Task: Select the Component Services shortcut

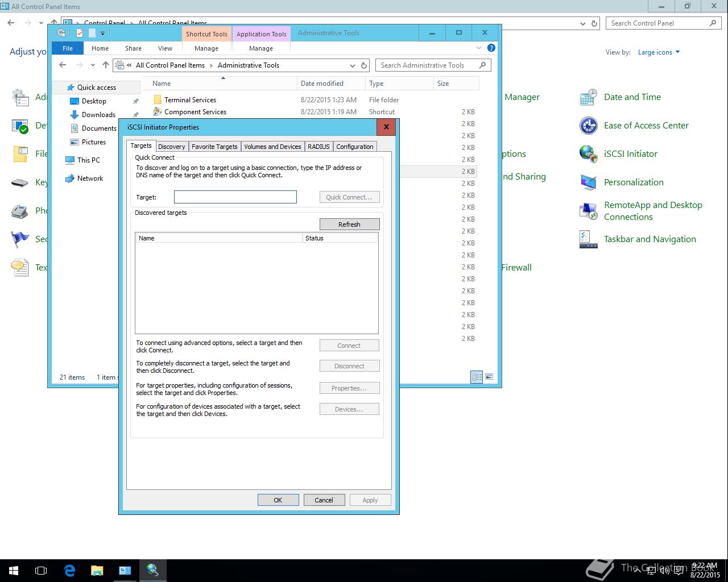Action: pyautogui.click(x=195, y=112)
